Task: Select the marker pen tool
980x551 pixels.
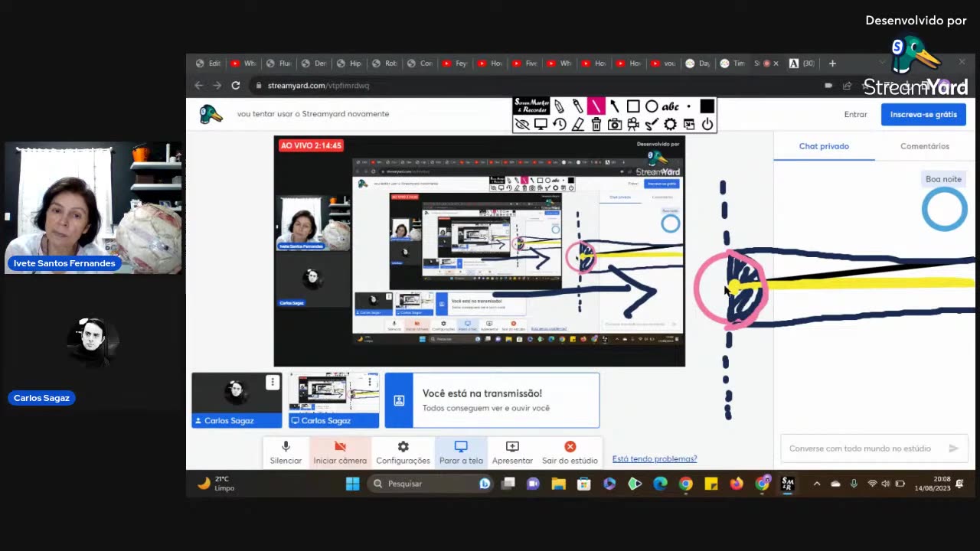Action: pos(578,106)
